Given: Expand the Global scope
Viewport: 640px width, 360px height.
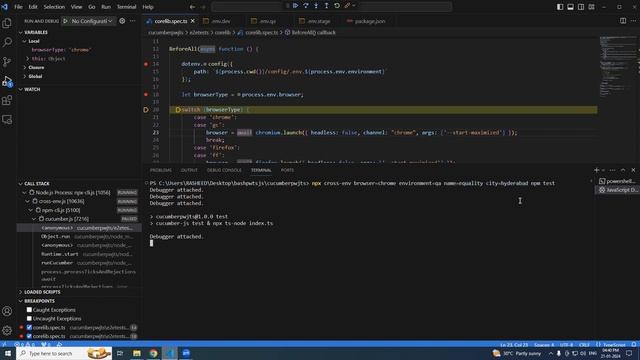Looking at the screenshot, I should pos(35,76).
